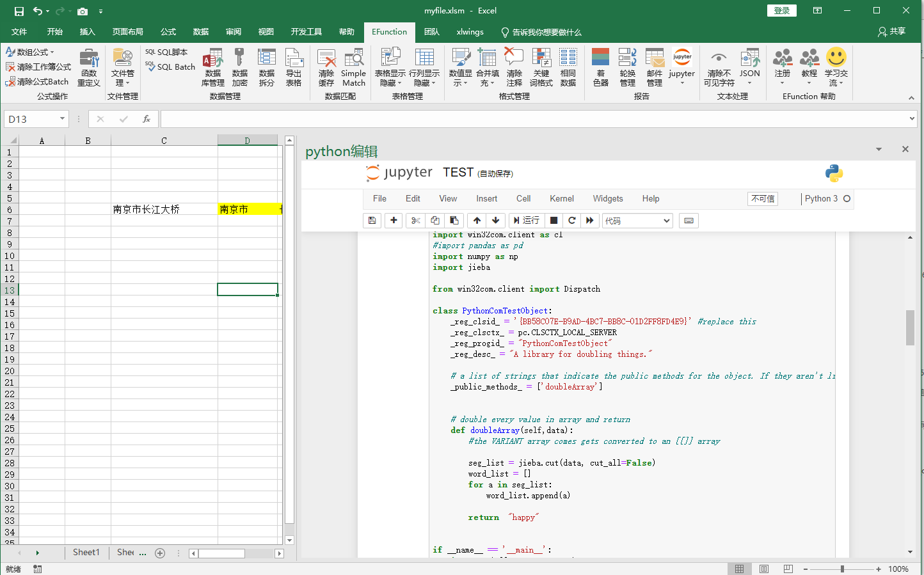
Task: Switch to Page Layout view
Action: tap(763, 569)
